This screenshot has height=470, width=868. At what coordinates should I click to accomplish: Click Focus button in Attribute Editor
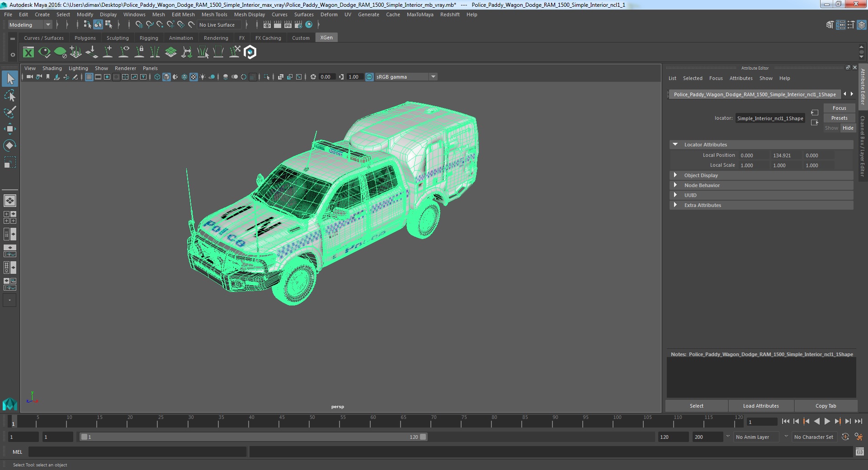tap(839, 108)
